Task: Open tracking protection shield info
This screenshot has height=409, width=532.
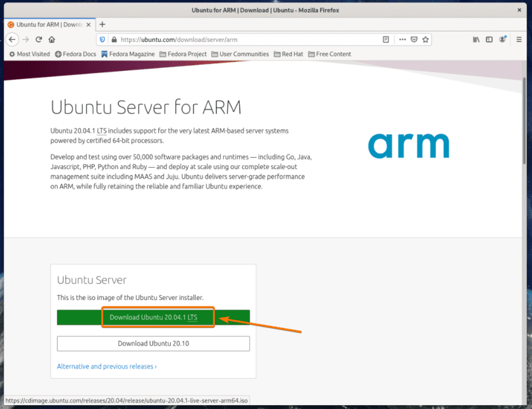Action: click(102, 39)
